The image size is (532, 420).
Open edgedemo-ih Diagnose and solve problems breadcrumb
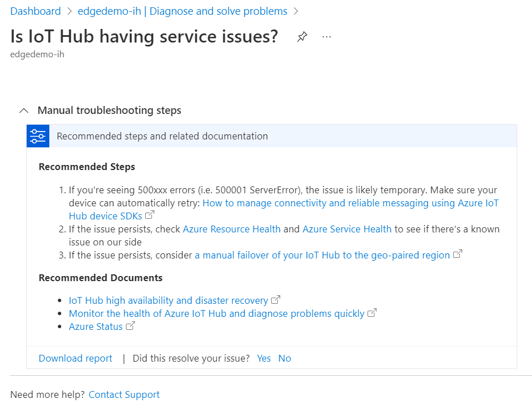click(181, 11)
